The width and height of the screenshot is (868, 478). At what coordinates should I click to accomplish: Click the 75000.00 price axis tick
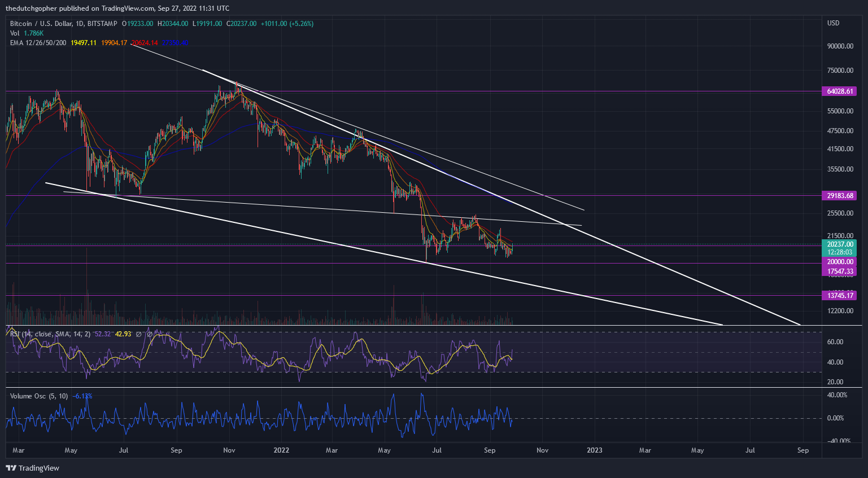tap(840, 71)
